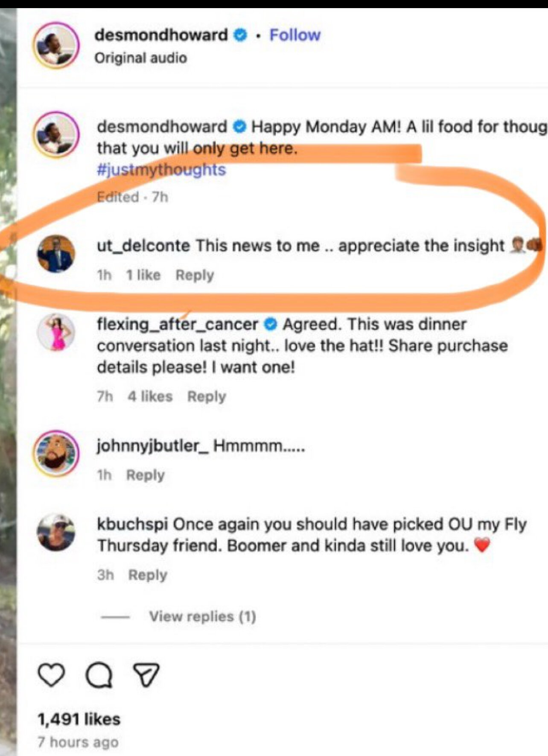548x756 pixels.
Task: View the johnnyjbutler_ avatar story
Action: click(x=56, y=453)
